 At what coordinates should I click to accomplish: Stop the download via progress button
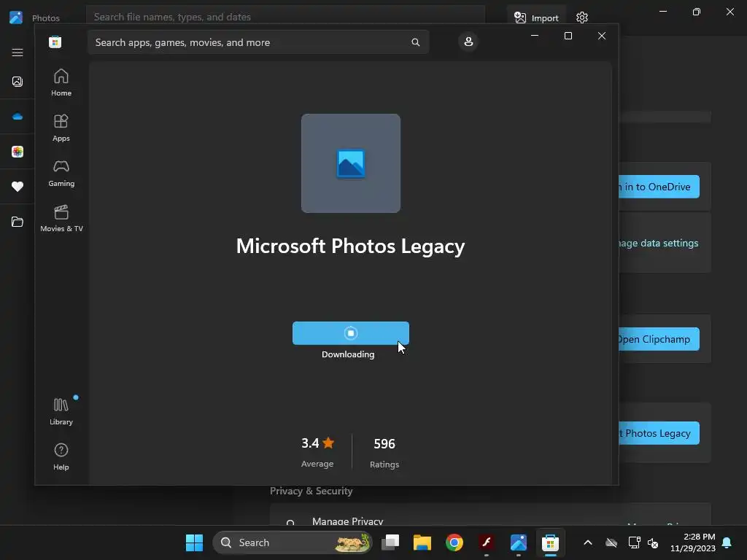[x=351, y=332]
